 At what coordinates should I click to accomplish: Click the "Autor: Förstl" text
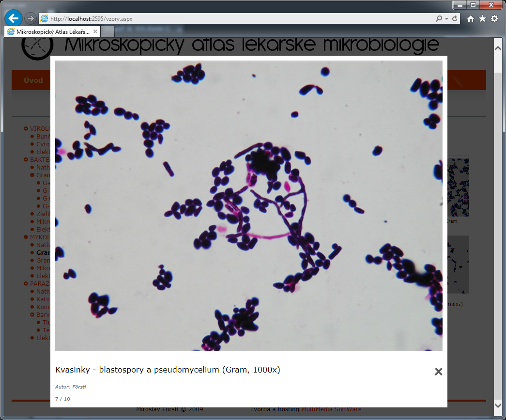click(71, 387)
